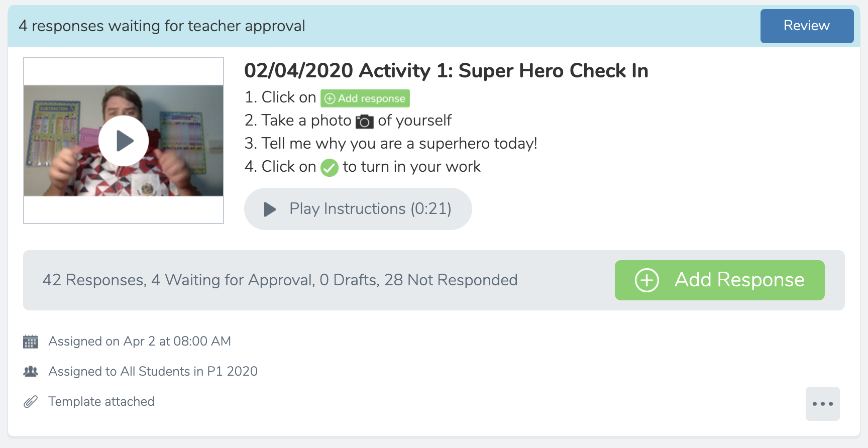Play the video thumbnail's circular play icon
The height and width of the screenshot is (448, 868).
(124, 141)
